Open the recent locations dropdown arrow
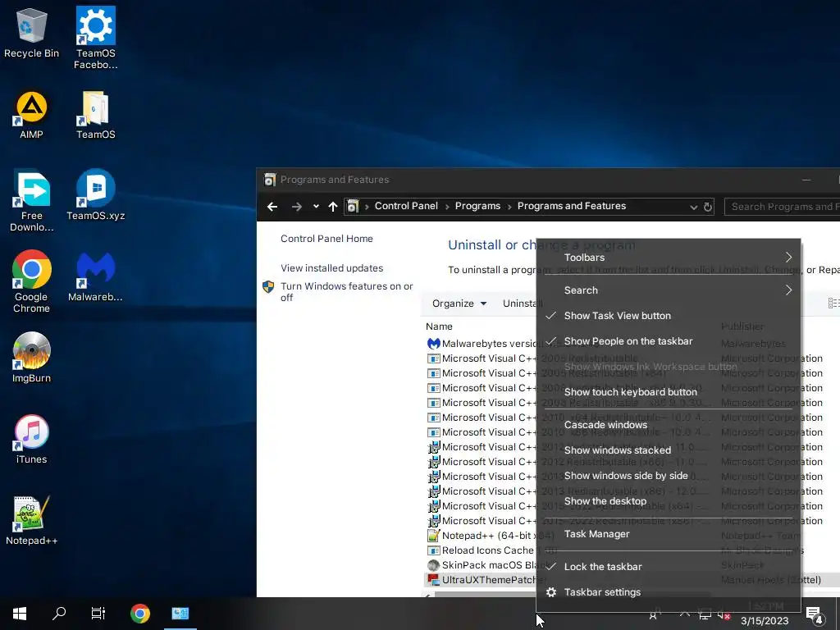Image resolution: width=840 pixels, height=630 pixels. pos(316,206)
